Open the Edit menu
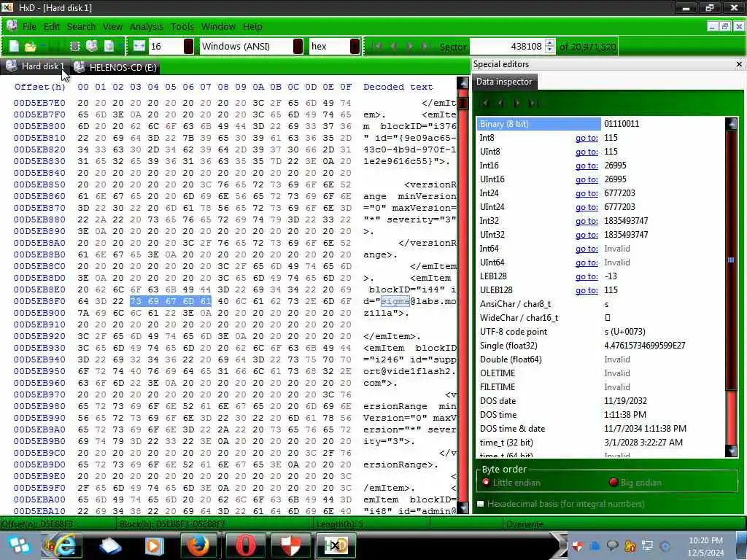This screenshot has height=560, width=747. click(52, 27)
